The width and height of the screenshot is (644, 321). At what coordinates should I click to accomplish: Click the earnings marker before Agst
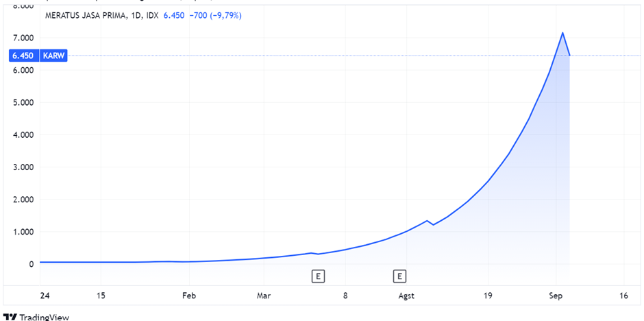pyautogui.click(x=399, y=276)
